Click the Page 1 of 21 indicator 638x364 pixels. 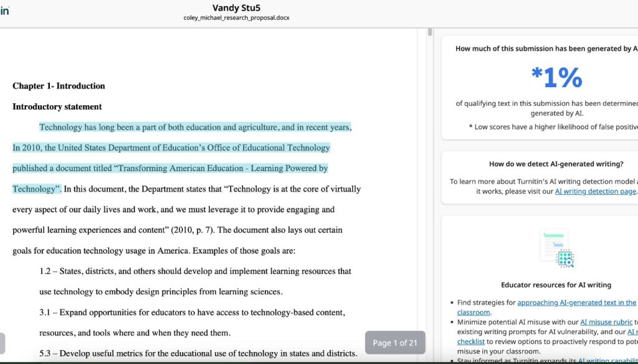(x=395, y=342)
